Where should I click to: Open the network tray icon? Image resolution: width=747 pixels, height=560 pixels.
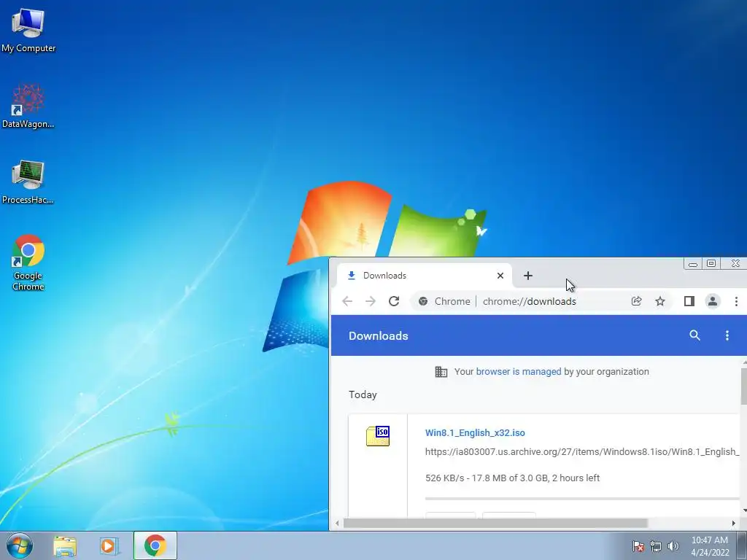pos(656,546)
